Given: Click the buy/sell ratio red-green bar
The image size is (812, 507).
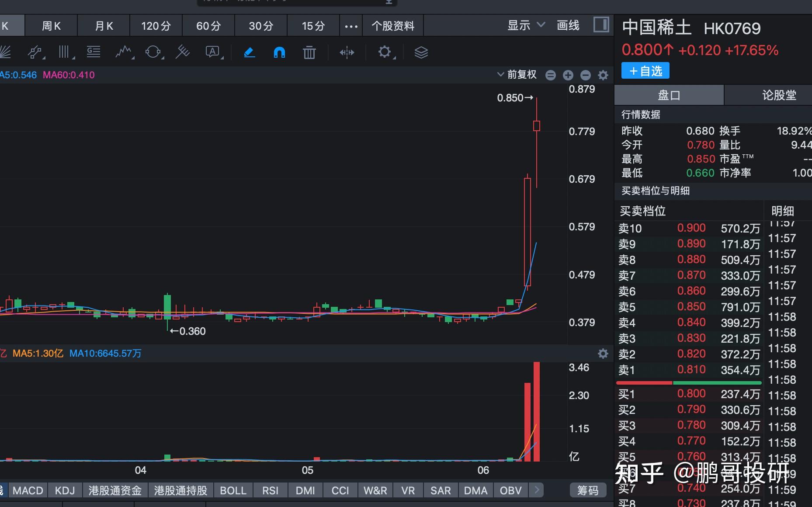Looking at the screenshot, I should tap(689, 383).
